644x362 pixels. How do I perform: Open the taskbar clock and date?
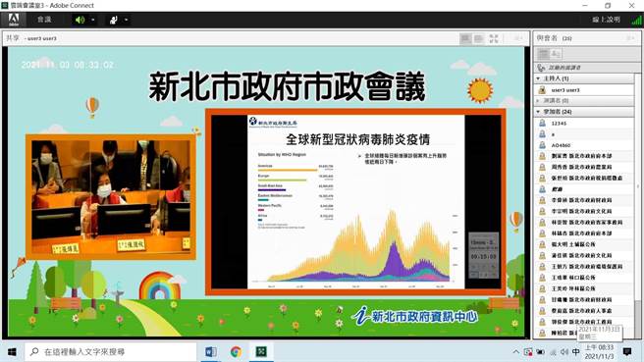point(599,352)
